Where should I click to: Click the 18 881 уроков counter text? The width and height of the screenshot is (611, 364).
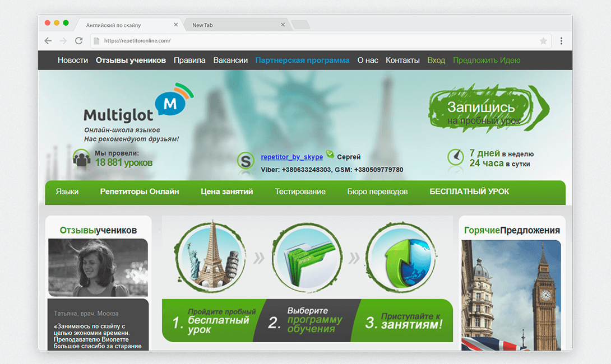124,162
